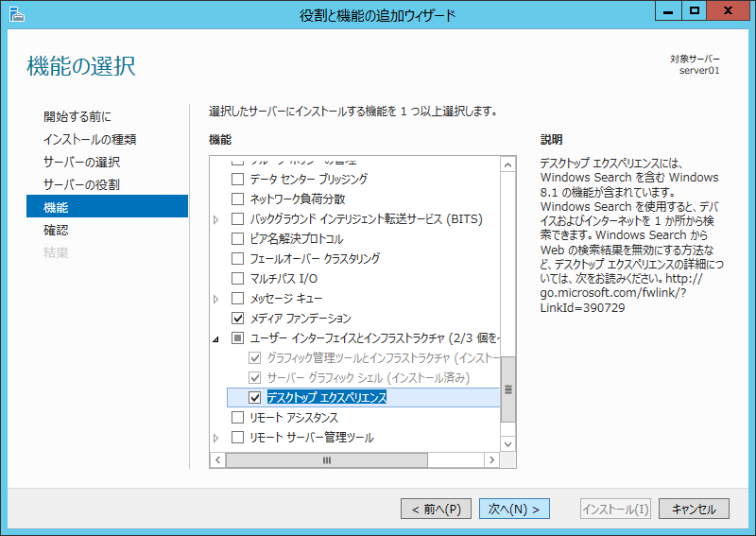
Task: Click the horizontal scrollbar left arrow
Action: coord(216,460)
